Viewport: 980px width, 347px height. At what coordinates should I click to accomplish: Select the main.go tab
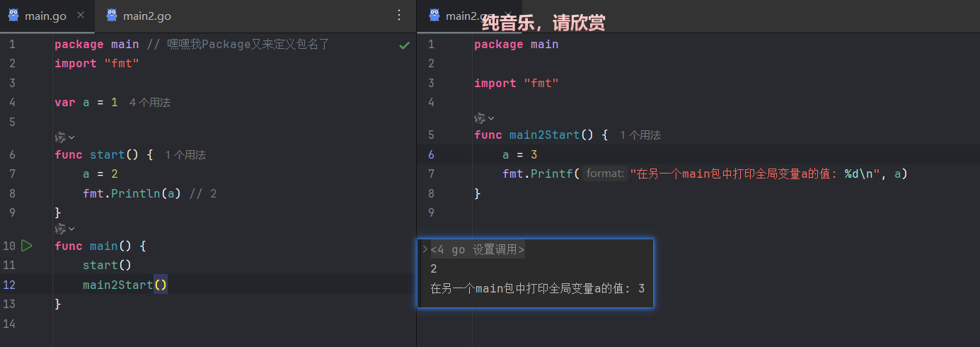46,16
